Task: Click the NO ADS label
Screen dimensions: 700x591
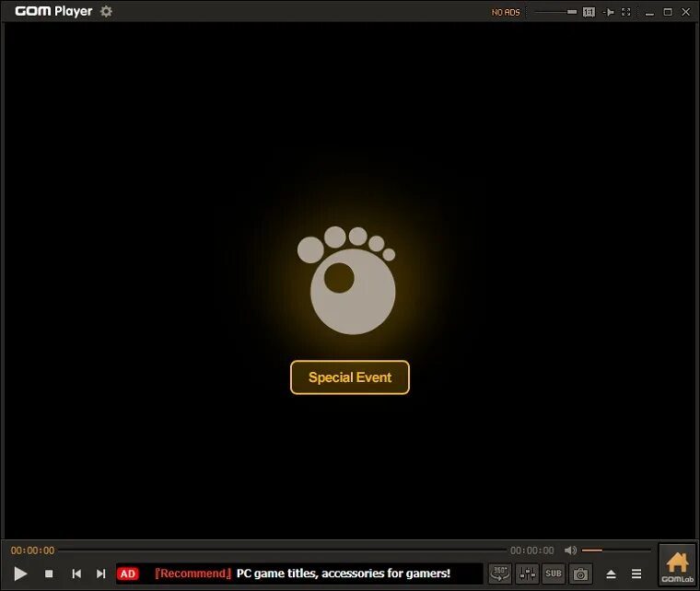Action: (506, 13)
